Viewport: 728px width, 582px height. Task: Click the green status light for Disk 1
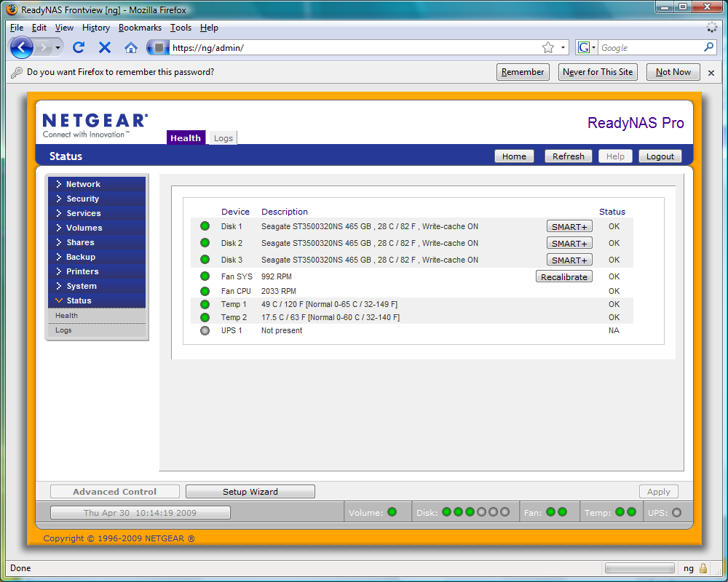pyautogui.click(x=205, y=226)
